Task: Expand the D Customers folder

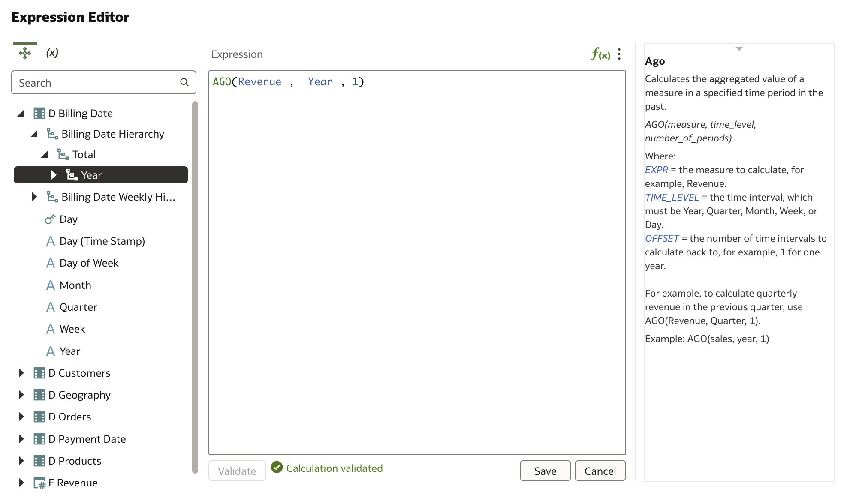Action: click(21, 373)
